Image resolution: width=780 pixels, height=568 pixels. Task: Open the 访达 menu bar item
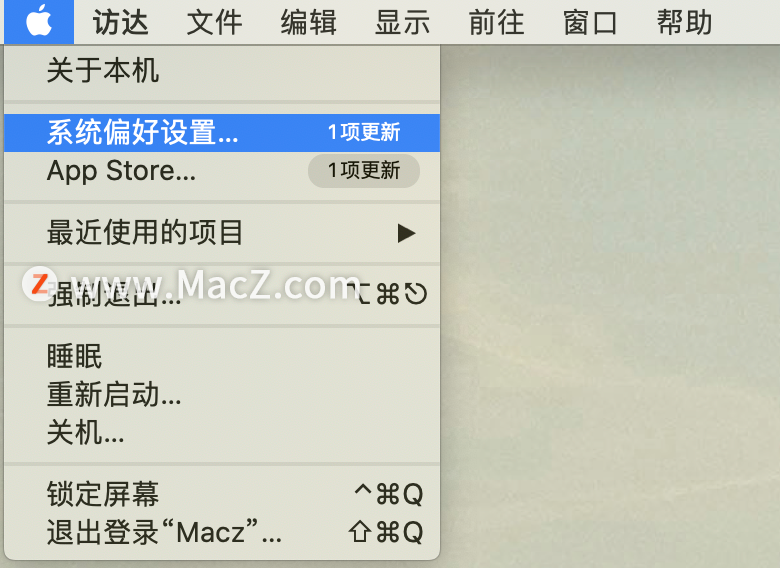tap(121, 22)
